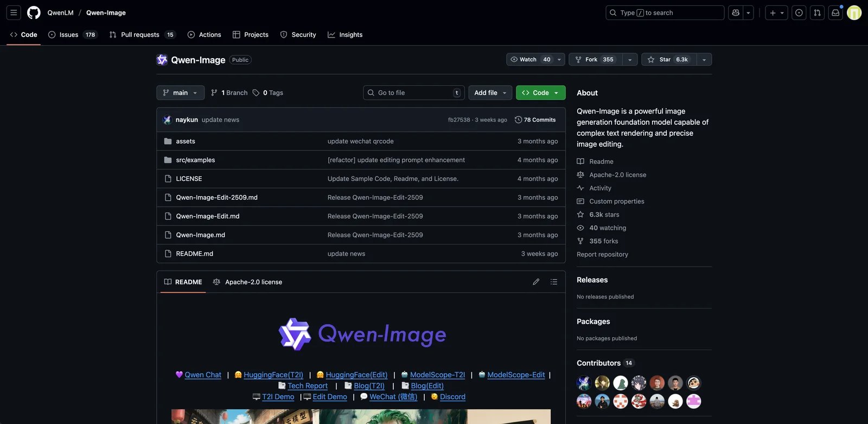Select the README tab in the file viewer

click(183, 282)
